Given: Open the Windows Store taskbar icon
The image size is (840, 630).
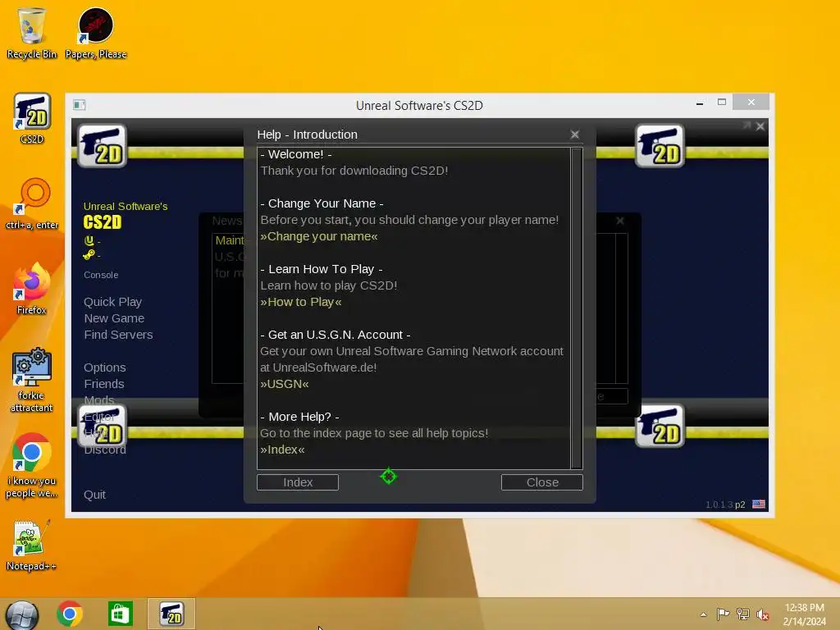Looking at the screenshot, I should [120, 614].
